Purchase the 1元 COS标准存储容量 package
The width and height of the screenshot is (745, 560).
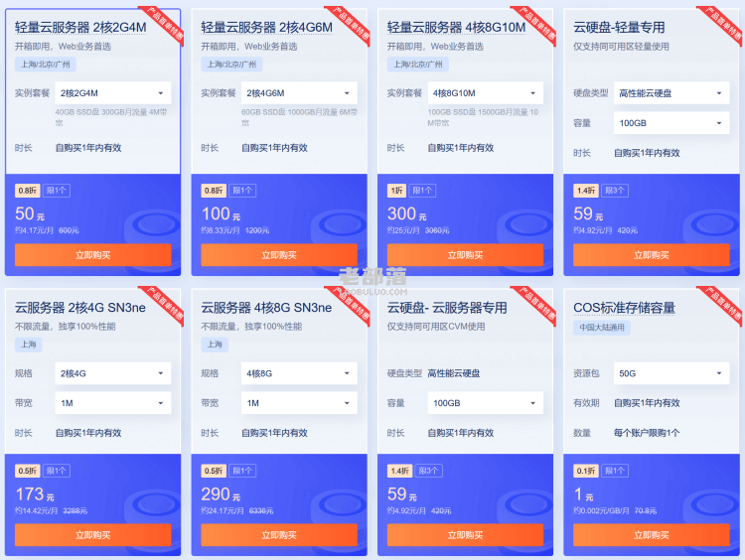click(652, 535)
